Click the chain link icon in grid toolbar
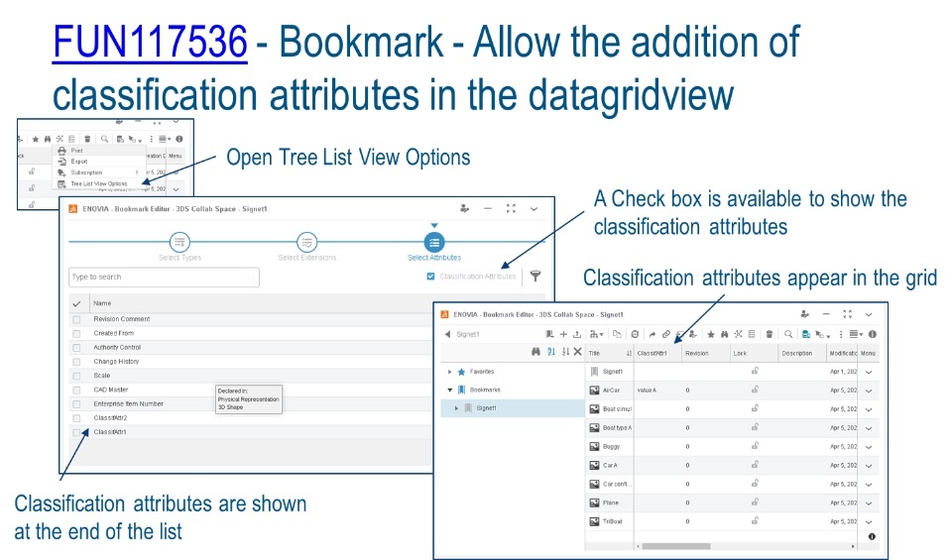Viewport: 952px width, 560px height. click(x=666, y=334)
